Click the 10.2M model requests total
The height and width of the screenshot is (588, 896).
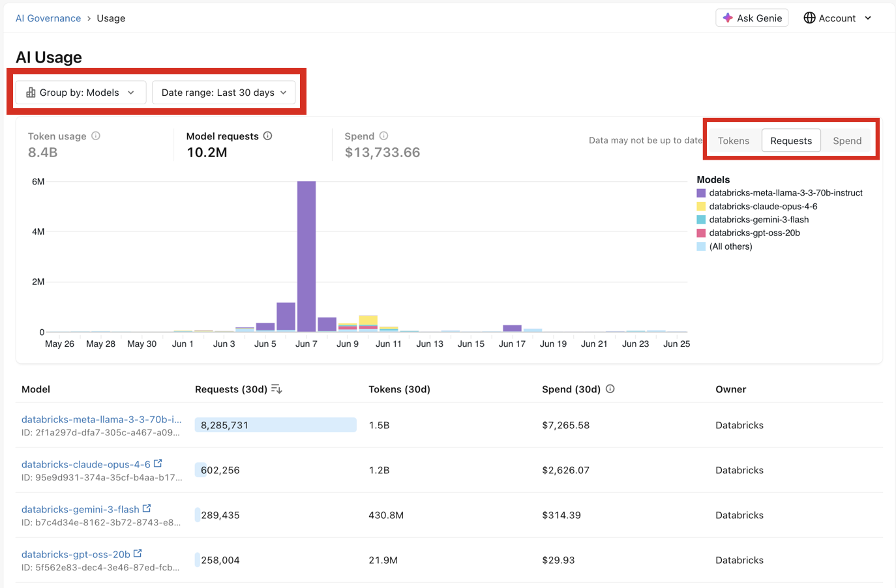click(207, 153)
